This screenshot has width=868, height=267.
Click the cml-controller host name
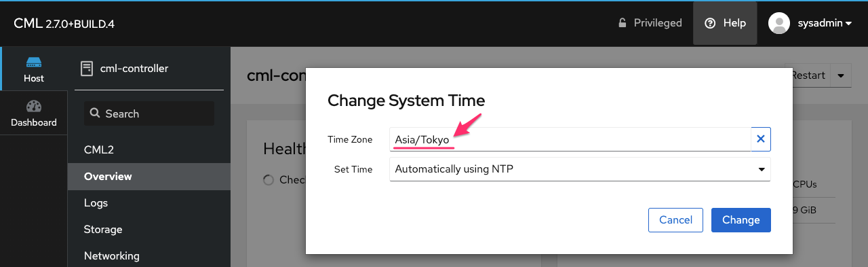tap(134, 68)
